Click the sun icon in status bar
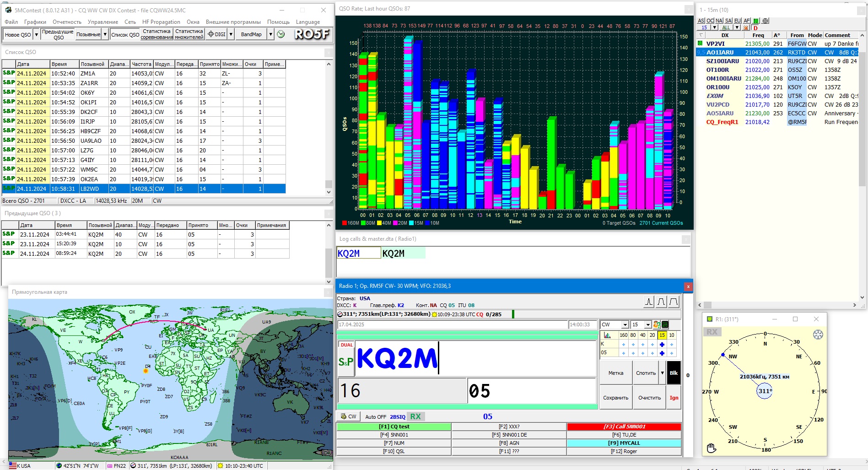Viewport: 868px width, 470px height. point(220,466)
